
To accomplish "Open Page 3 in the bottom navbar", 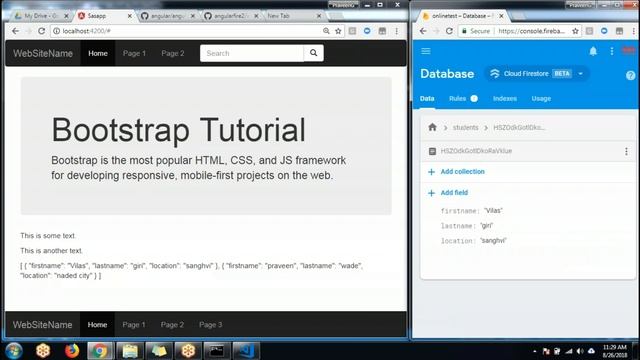I will [211, 324].
